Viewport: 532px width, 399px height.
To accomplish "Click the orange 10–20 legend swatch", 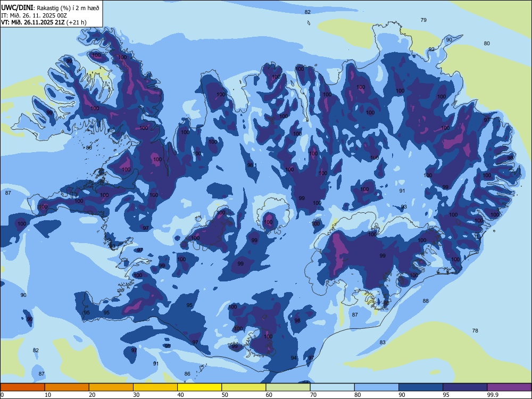I will pos(67,387).
